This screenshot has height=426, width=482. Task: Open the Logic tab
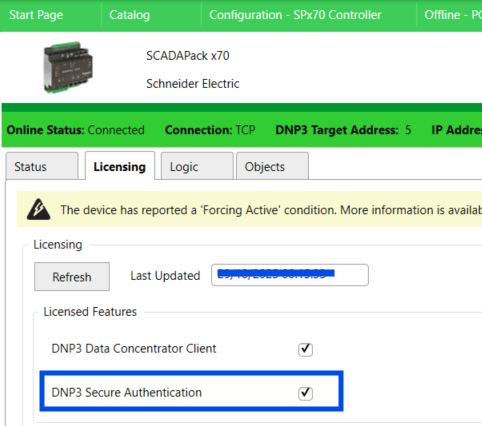[197, 166]
